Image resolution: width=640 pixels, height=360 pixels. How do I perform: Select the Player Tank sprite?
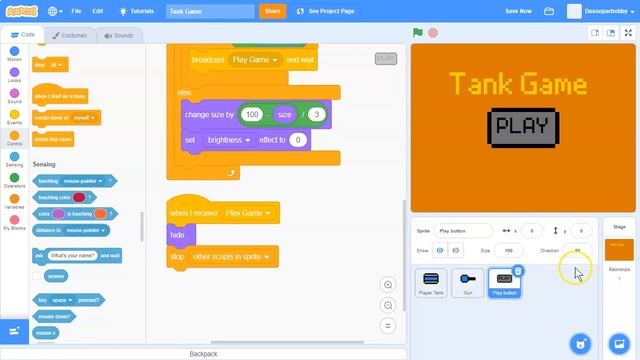[431, 283]
